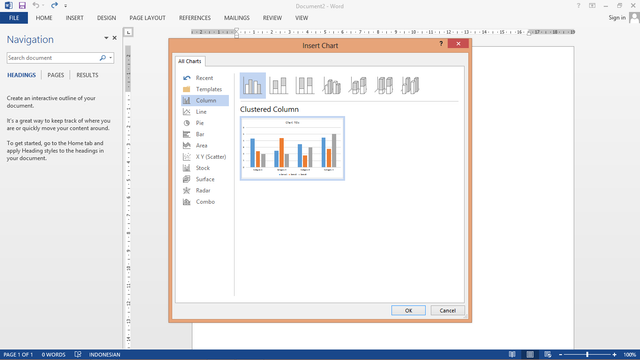This screenshot has height=360, width=640.
Task: Switch to Web Layout view
Action: 548,355
